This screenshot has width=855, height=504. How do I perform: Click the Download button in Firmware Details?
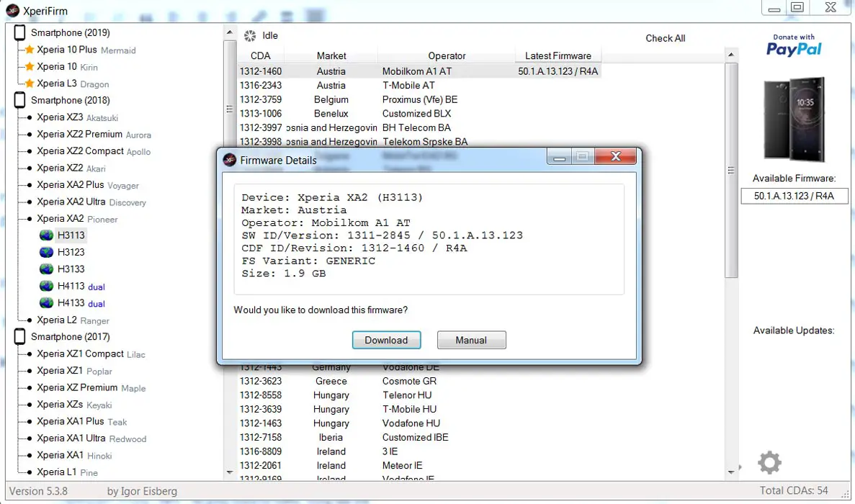point(386,340)
